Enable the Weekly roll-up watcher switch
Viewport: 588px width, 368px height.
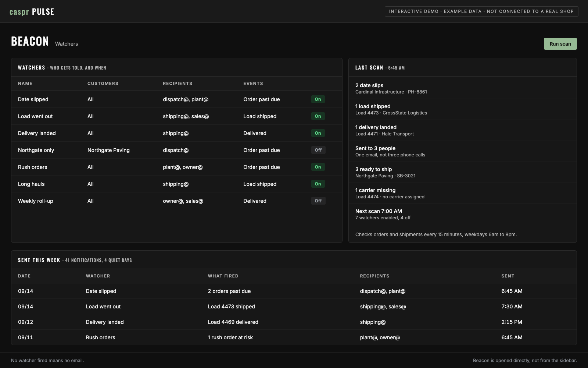coord(318,201)
